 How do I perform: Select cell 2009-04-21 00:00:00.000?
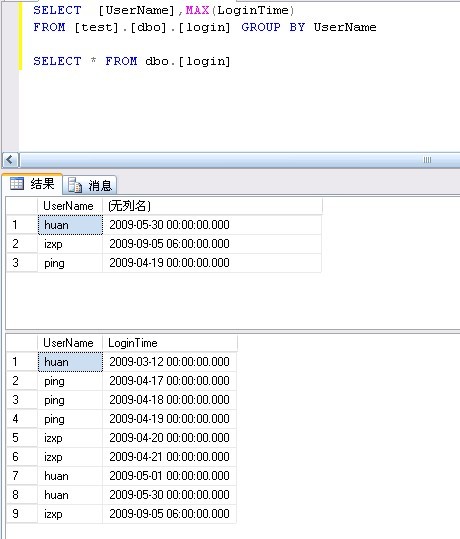coord(169,457)
